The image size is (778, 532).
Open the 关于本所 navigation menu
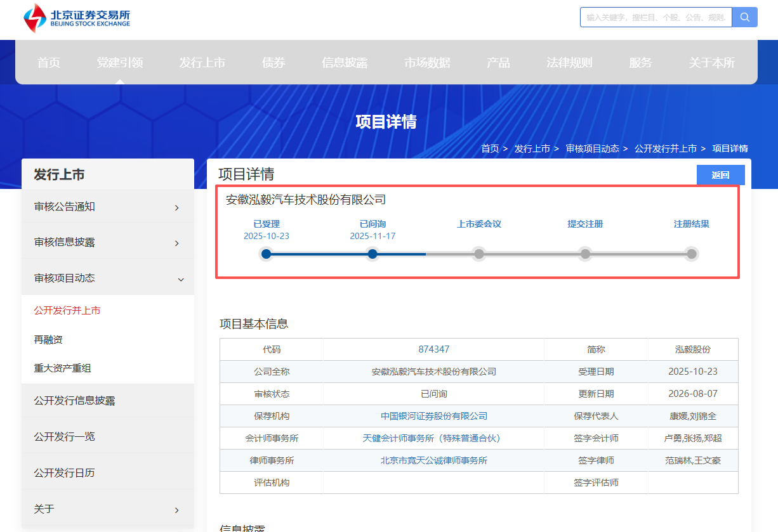[712, 62]
